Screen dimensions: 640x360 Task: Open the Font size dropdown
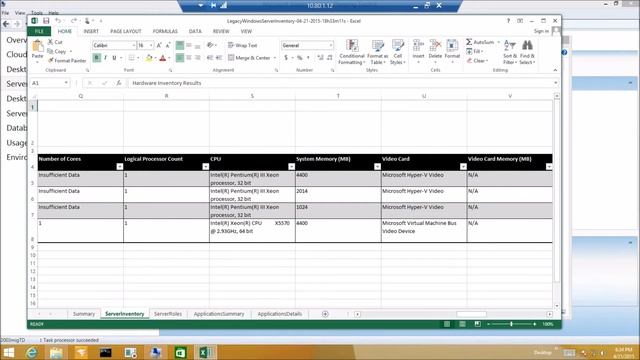[x=151, y=45]
